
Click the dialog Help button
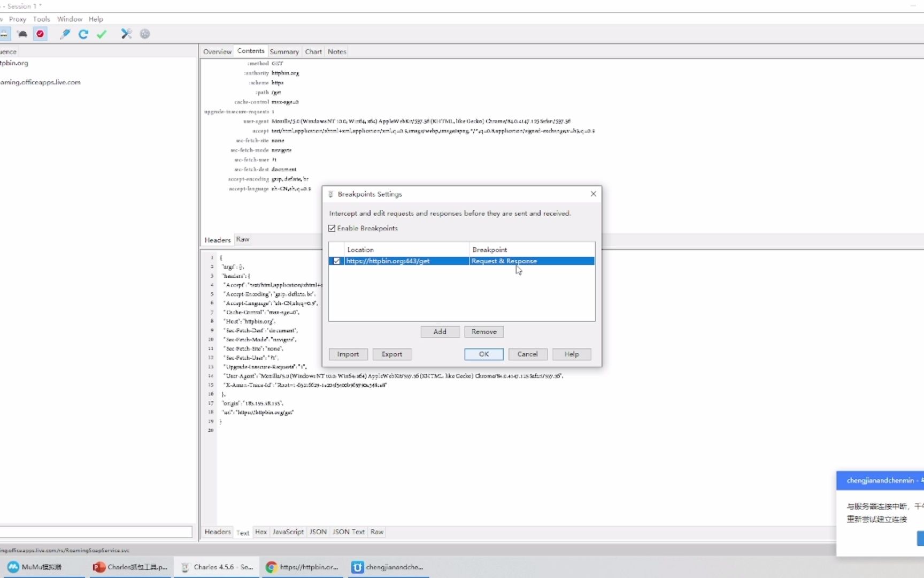point(572,354)
